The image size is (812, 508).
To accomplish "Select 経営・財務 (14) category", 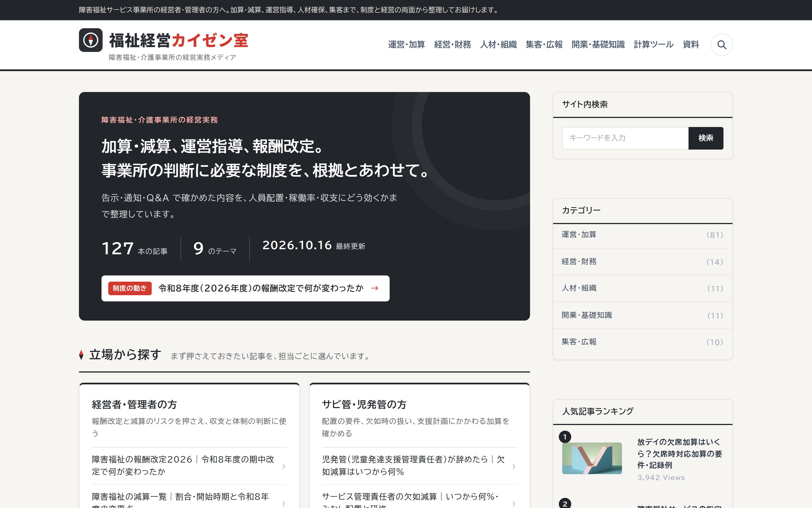I will point(643,262).
